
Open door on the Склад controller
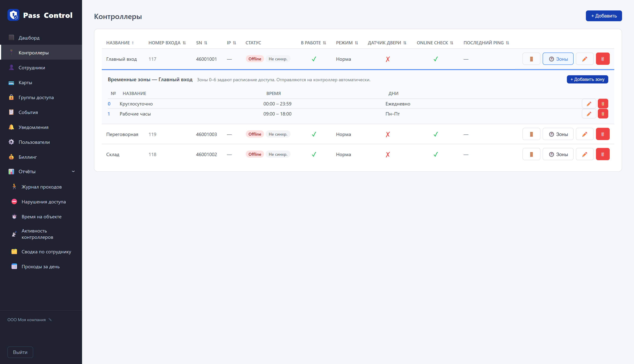(531, 154)
